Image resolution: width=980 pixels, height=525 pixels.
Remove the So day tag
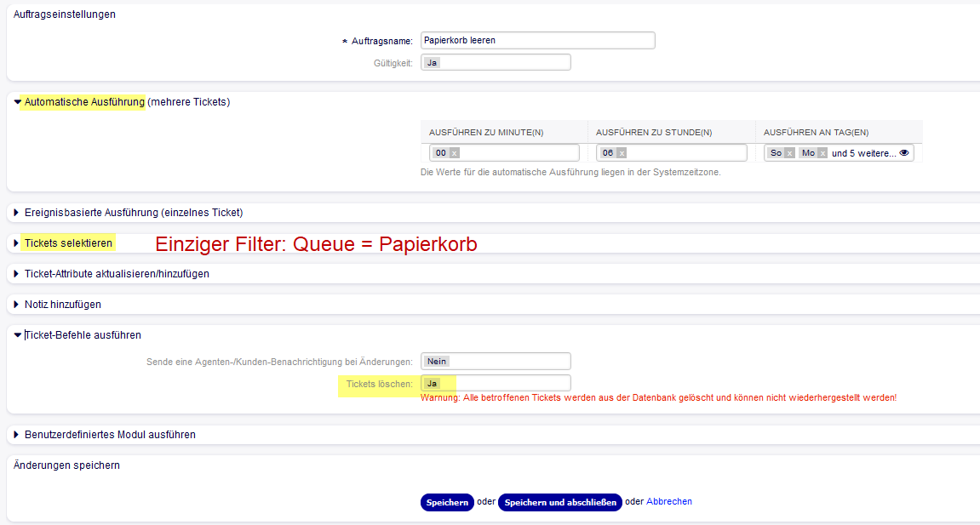tap(789, 153)
